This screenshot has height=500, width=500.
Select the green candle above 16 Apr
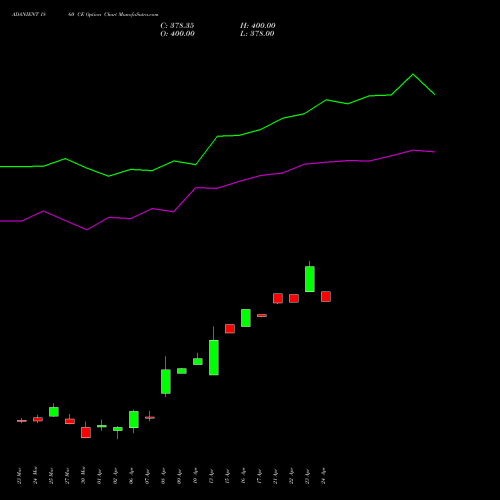point(246,318)
